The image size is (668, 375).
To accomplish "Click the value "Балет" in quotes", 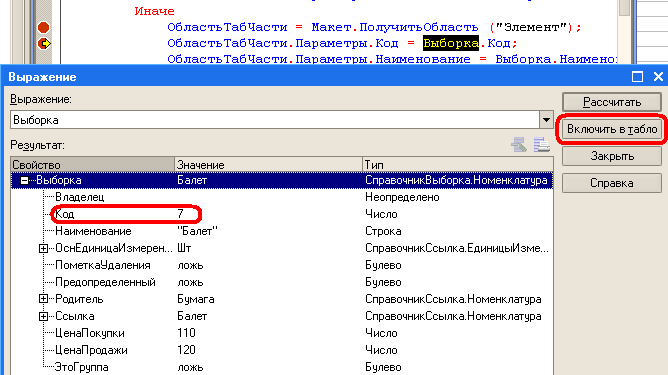I will tap(197, 231).
